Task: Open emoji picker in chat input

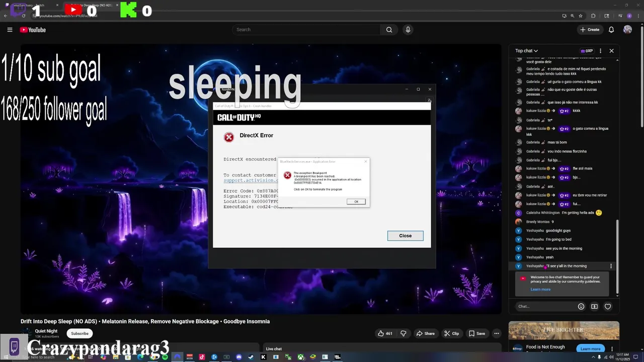Action: (581, 306)
